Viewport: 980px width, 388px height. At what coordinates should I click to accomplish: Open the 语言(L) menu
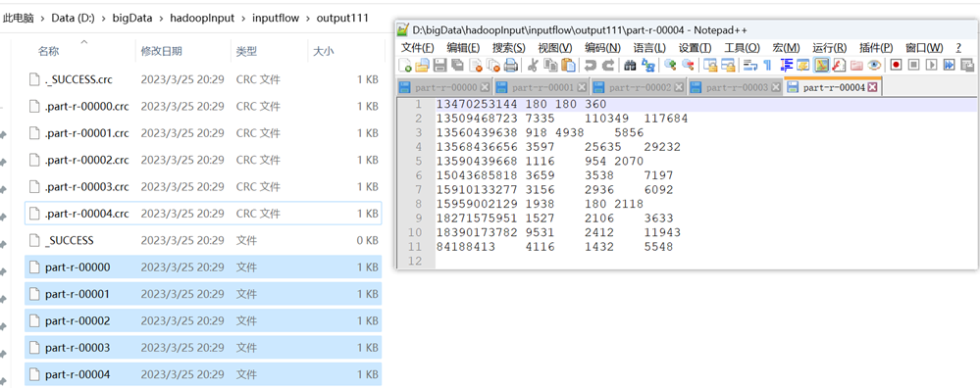649,47
